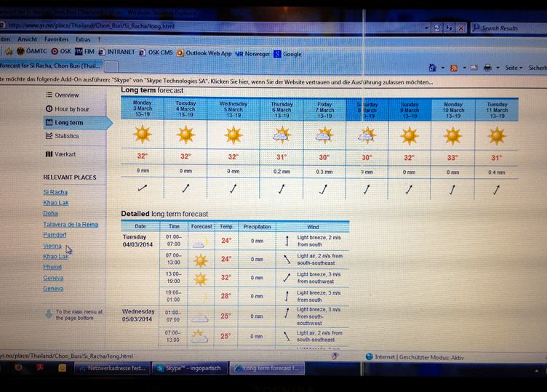Open the YR Norweger bookmark

coord(252,54)
